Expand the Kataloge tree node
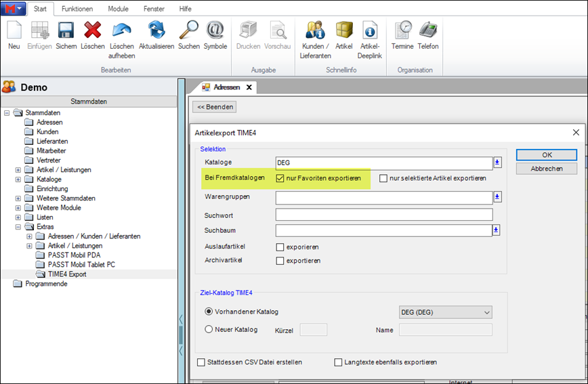 18,179
